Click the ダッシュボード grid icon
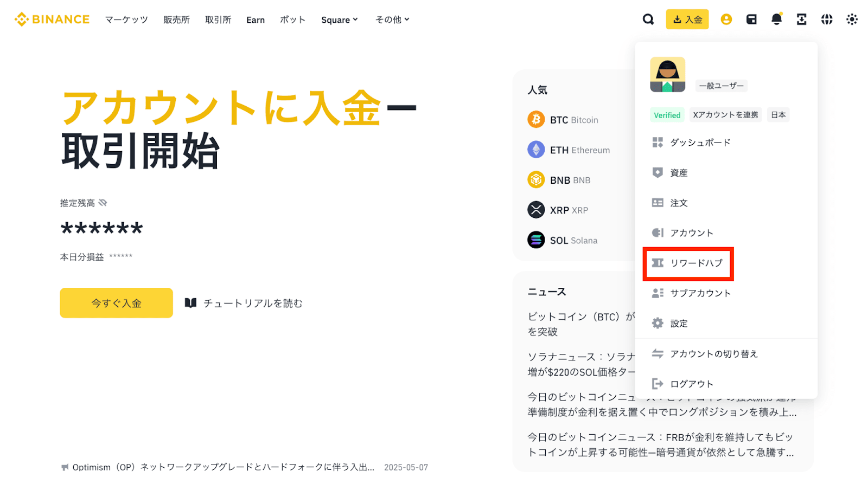This screenshot has height=497, width=868. 658,143
